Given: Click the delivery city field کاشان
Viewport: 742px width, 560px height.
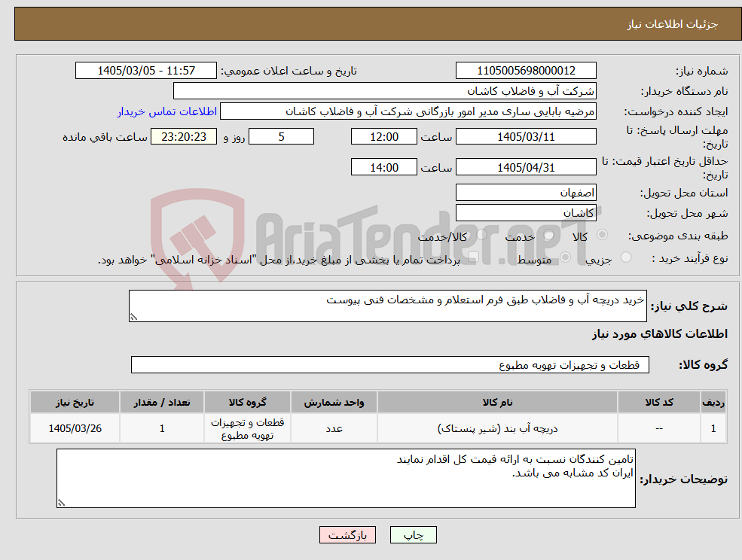Looking at the screenshot, I should [x=526, y=213].
